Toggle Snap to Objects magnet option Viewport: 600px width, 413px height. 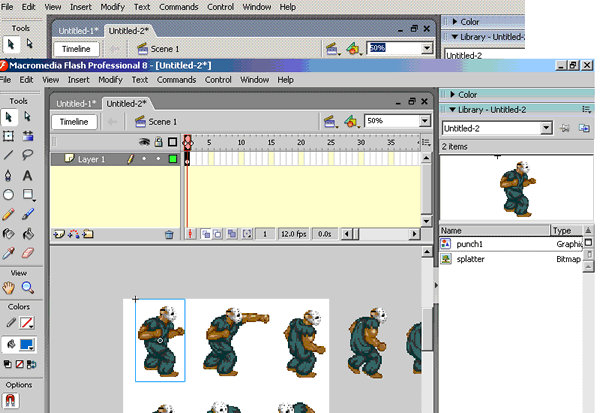pos(10,401)
